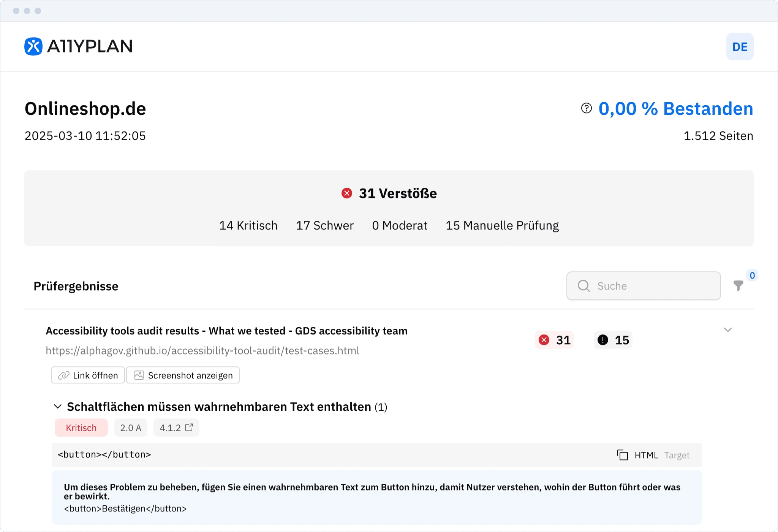Click the A11YPLAN logo icon
The image size is (778, 532).
click(33, 46)
